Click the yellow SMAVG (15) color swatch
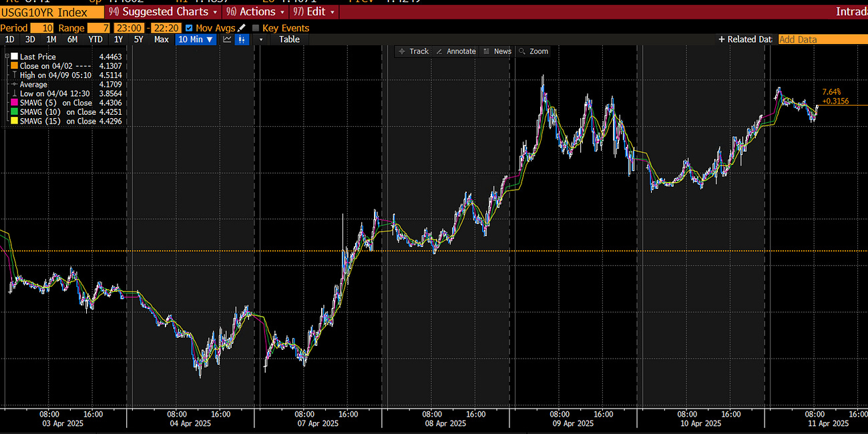The image size is (868, 434). point(14,122)
